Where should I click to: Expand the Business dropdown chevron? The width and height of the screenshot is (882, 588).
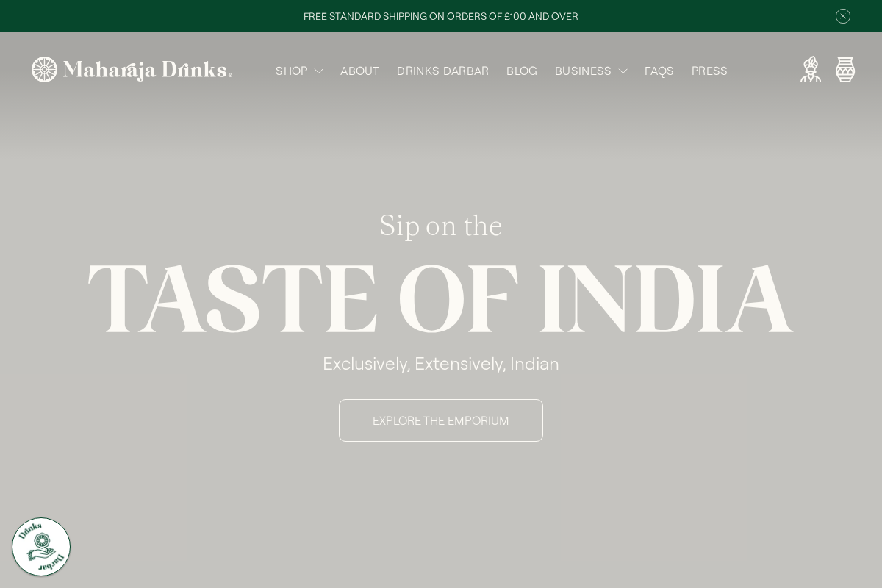click(623, 71)
